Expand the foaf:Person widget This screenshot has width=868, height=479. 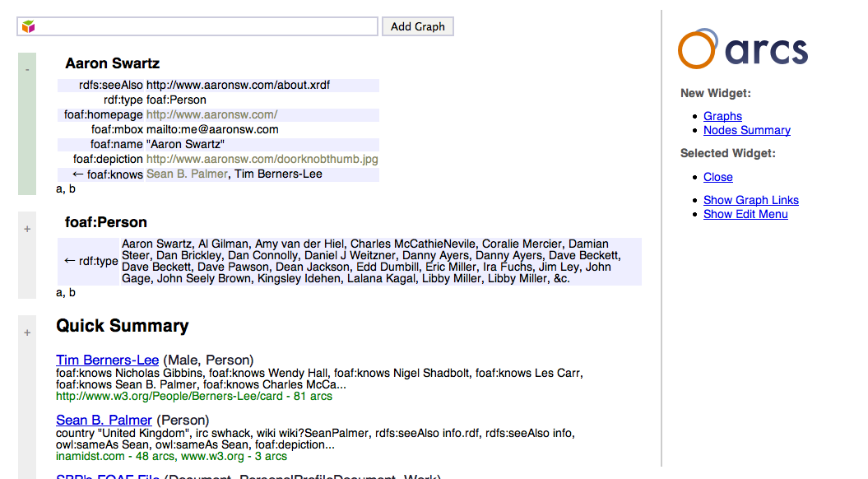pyautogui.click(x=27, y=229)
